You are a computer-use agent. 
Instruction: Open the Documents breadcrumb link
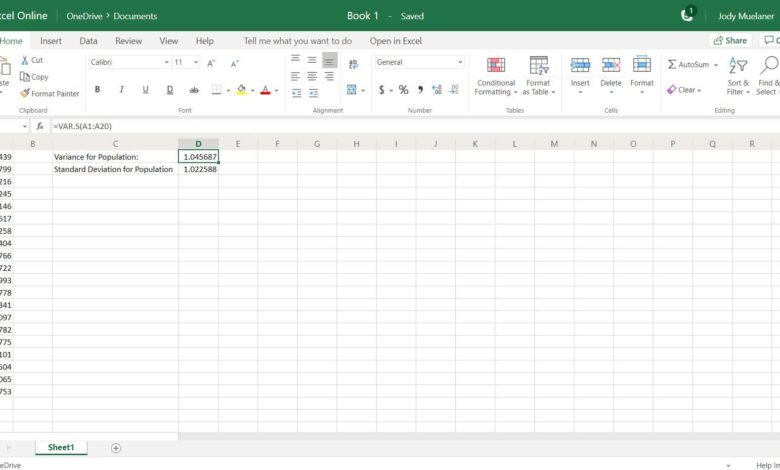tap(135, 16)
